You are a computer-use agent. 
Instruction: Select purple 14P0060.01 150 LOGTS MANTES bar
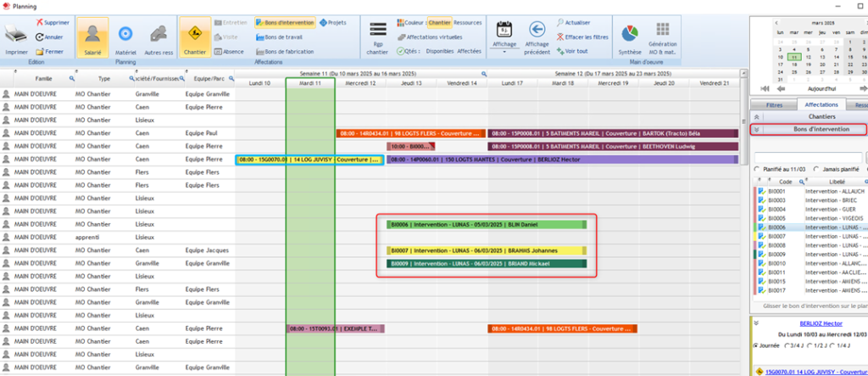click(x=563, y=160)
